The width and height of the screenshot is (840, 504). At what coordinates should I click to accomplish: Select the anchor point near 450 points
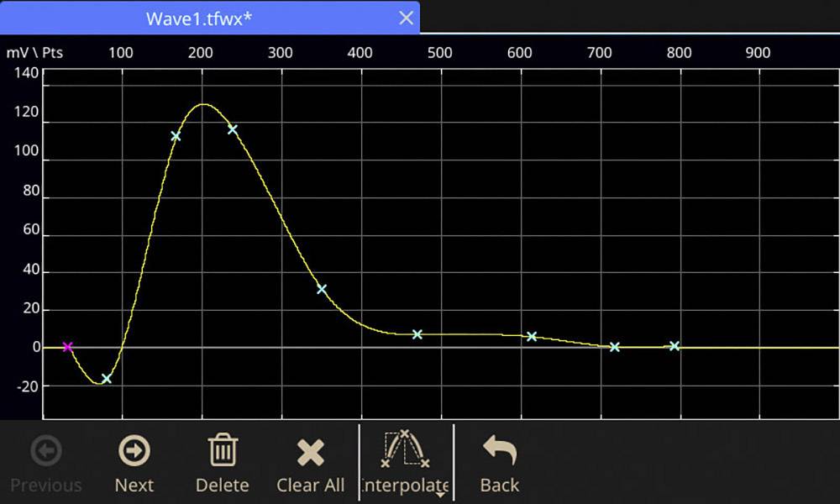point(416,333)
